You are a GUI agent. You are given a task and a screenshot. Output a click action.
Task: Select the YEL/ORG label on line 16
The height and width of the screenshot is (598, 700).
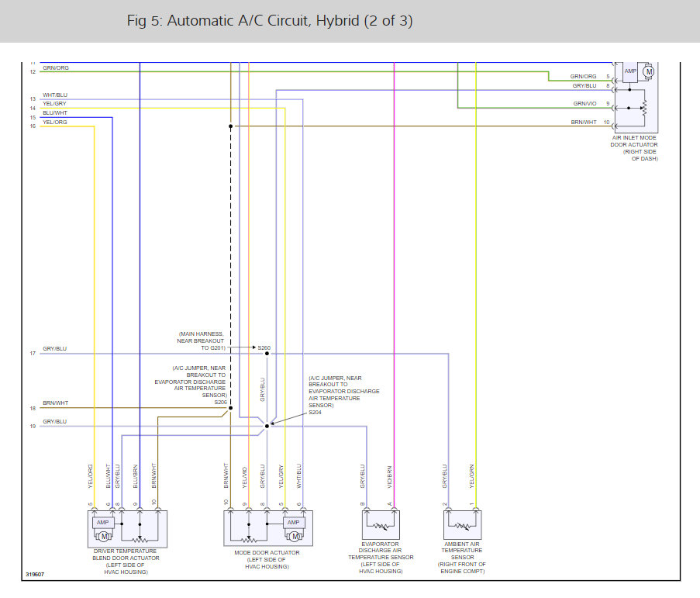(55, 122)
